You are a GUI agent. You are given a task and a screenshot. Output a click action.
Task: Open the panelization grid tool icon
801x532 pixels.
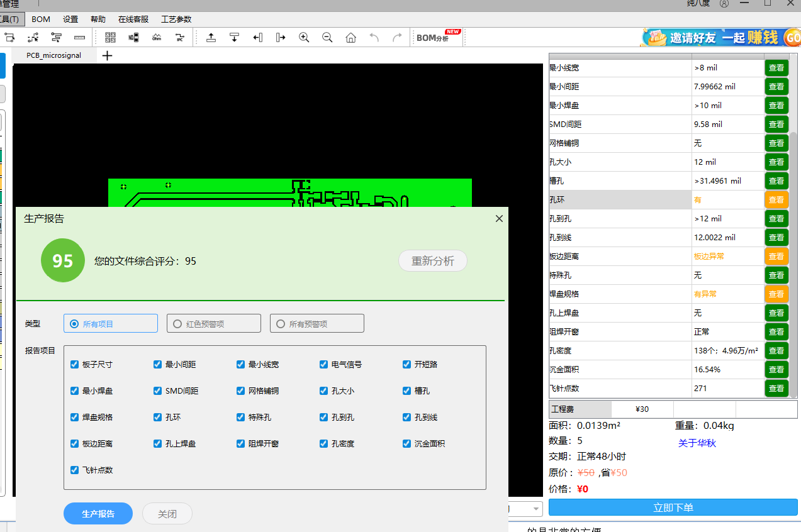tap(110, 38)
